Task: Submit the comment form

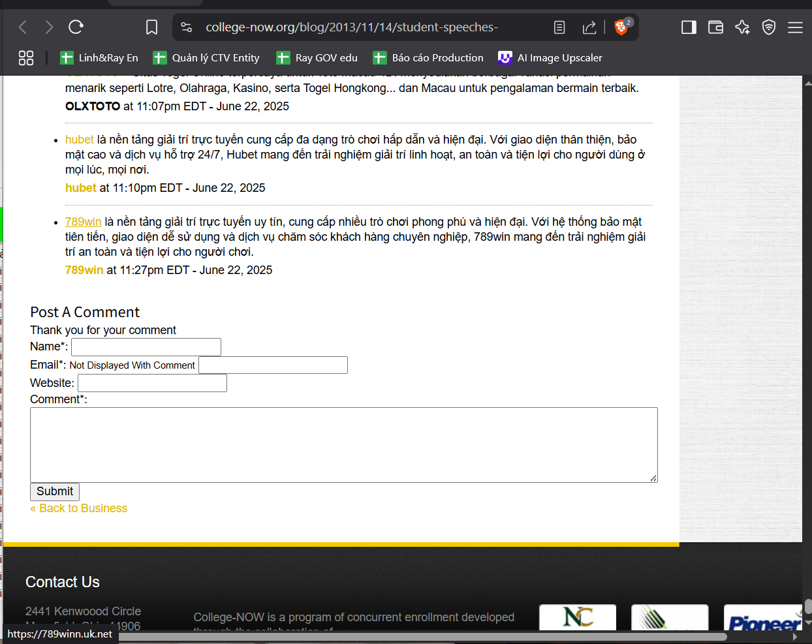Action: (x=55, y=492)
